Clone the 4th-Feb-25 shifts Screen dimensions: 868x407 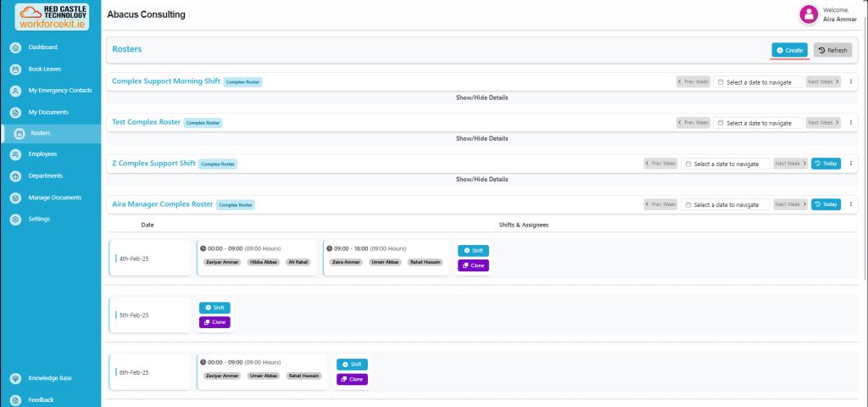pos(473,265)
